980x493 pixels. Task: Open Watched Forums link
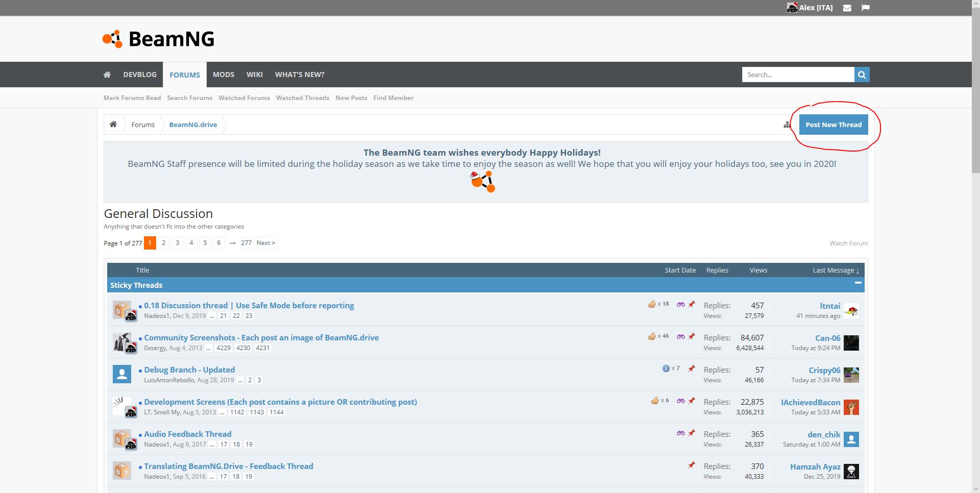pos(244,98)
